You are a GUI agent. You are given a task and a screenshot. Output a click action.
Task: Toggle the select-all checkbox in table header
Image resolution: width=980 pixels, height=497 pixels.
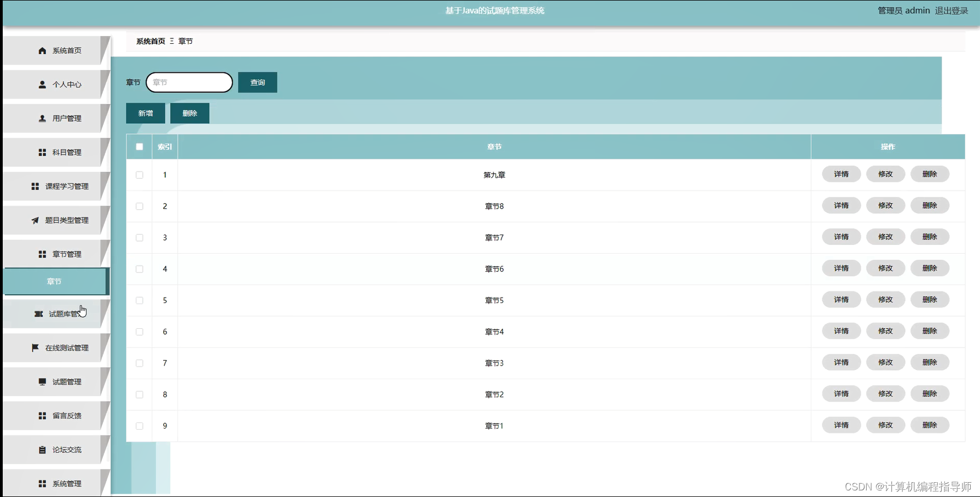[x=140, y=147]
